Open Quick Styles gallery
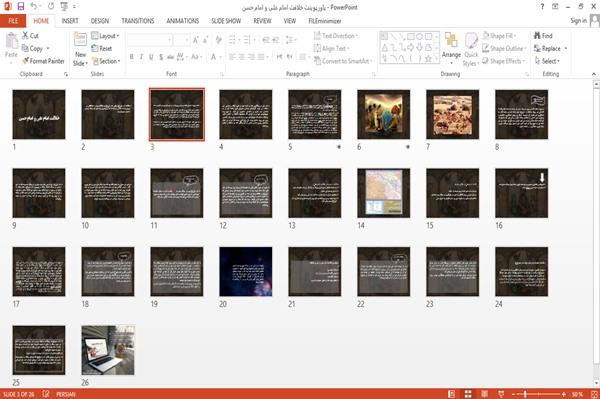 coord(471,50)
